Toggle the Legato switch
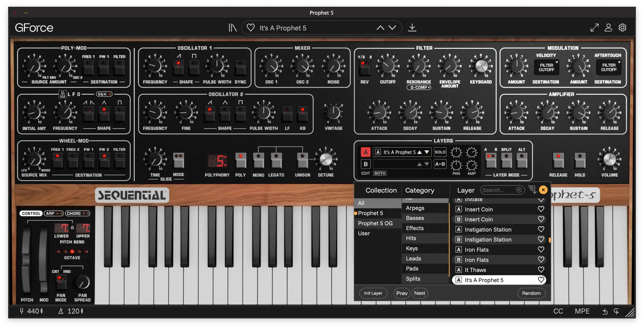The height and width of the screenshot is (328, 644). 276,160
